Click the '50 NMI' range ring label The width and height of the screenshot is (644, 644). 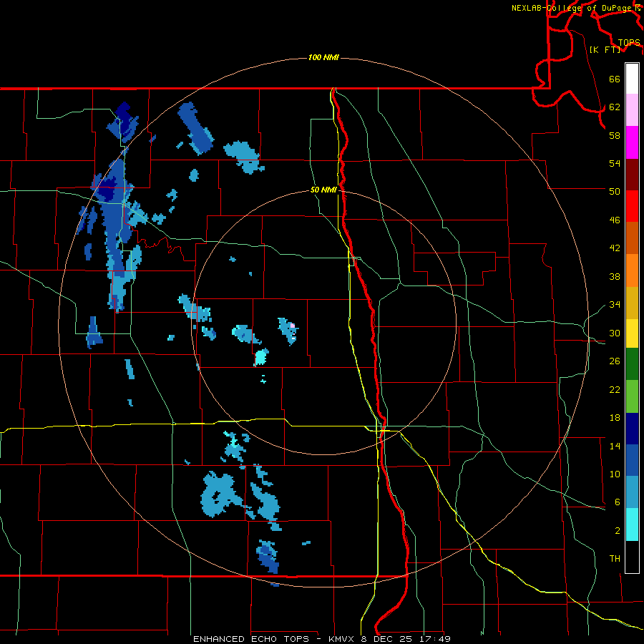pos(323,190)
